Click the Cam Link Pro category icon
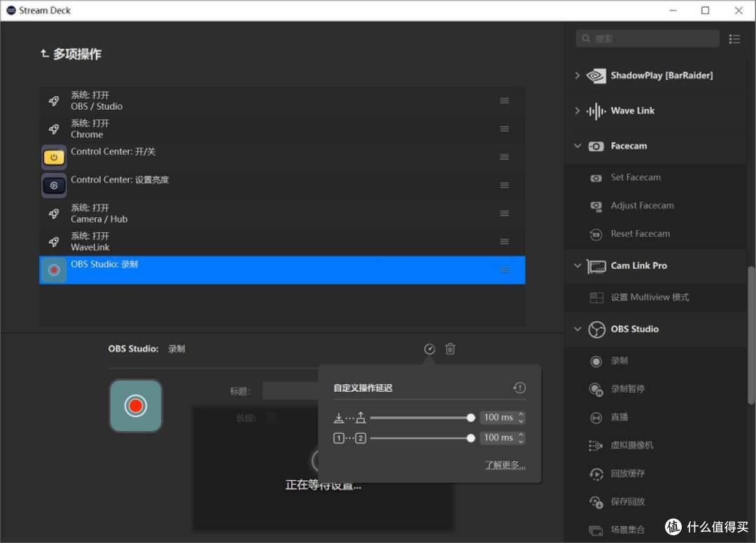756x543 pixels. point(596,266)
